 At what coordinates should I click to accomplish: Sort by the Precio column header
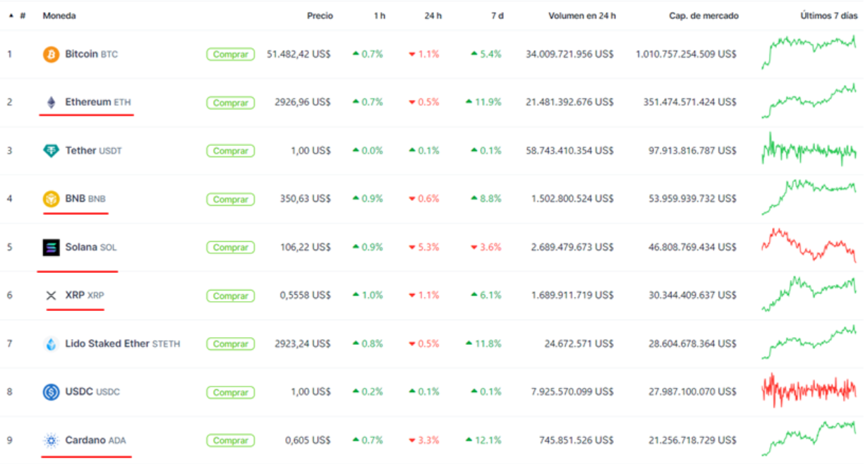(x=320, y=16)
